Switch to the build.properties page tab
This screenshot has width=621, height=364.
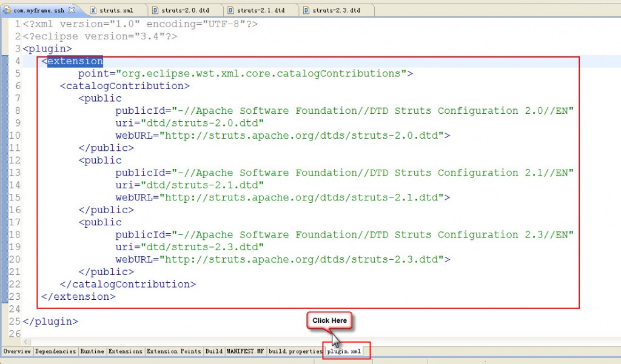(x=295, y=351)
